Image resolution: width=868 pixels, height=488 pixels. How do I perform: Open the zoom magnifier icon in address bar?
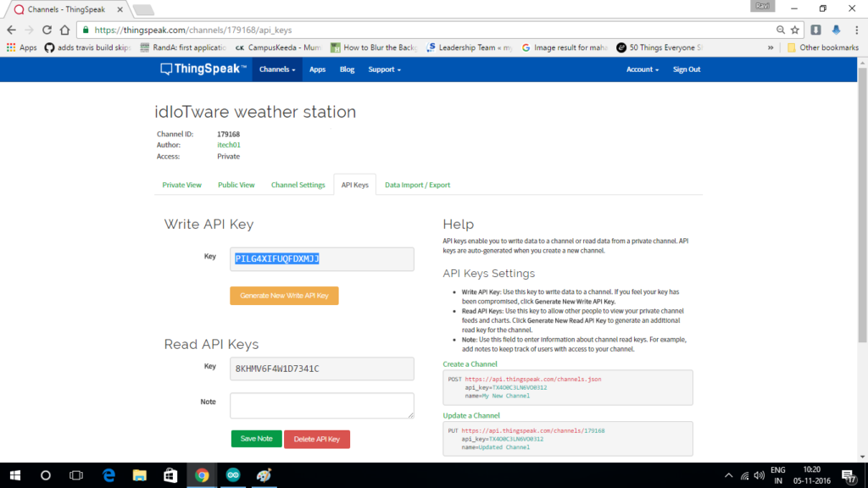781,30
